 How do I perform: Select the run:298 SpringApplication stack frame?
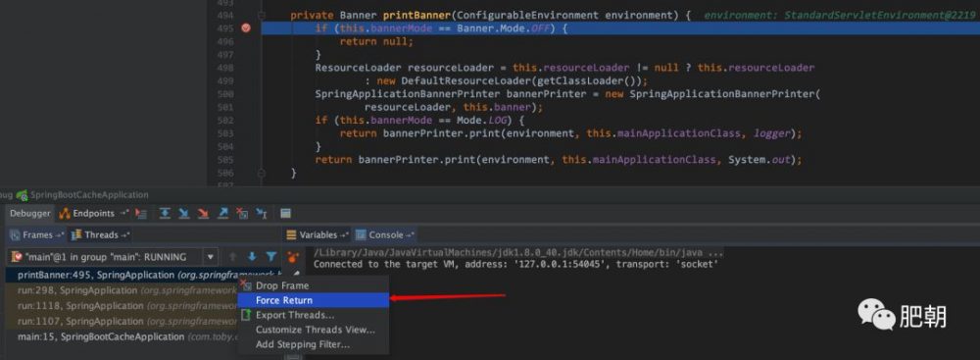[x=122, y=290]
